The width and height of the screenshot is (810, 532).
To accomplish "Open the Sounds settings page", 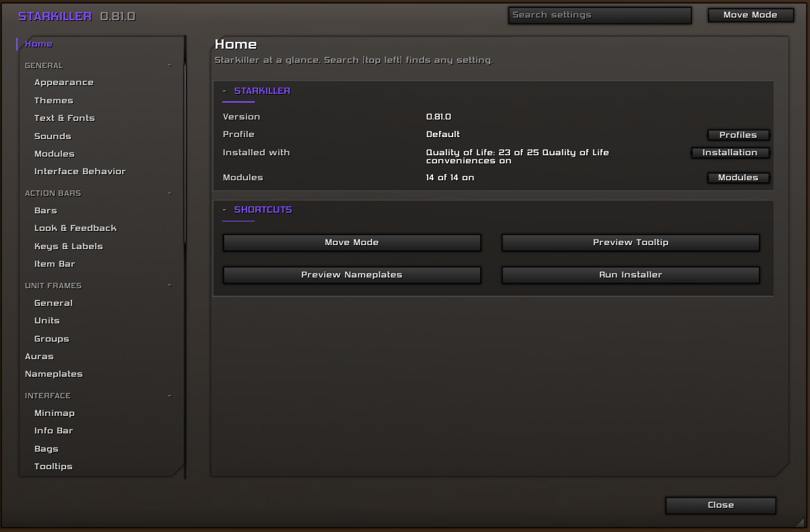I will pyautogui.click(x=53, y=136).
